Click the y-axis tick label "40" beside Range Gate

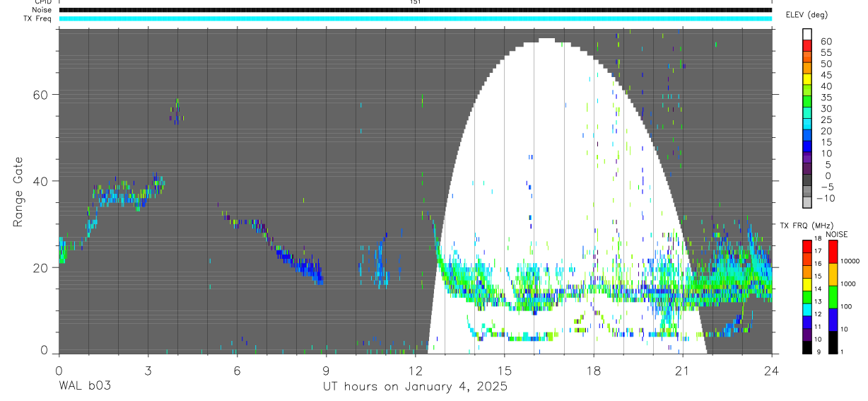pos(41,181)
